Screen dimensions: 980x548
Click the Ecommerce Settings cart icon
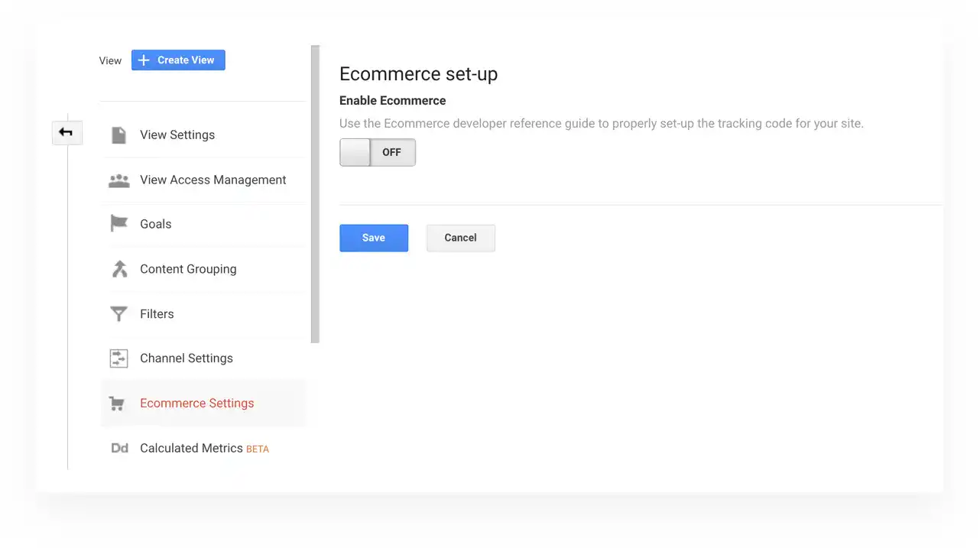click(117, 404)
